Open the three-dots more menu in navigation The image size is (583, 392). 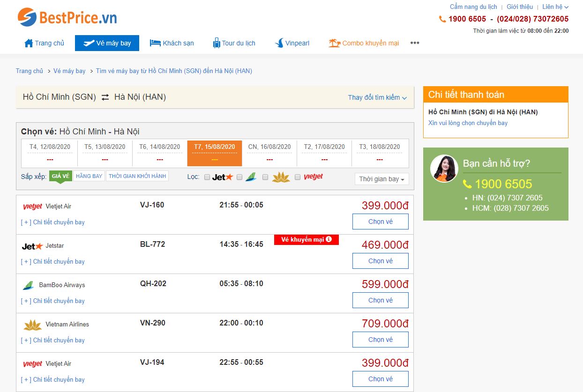[x=415, y=43]
